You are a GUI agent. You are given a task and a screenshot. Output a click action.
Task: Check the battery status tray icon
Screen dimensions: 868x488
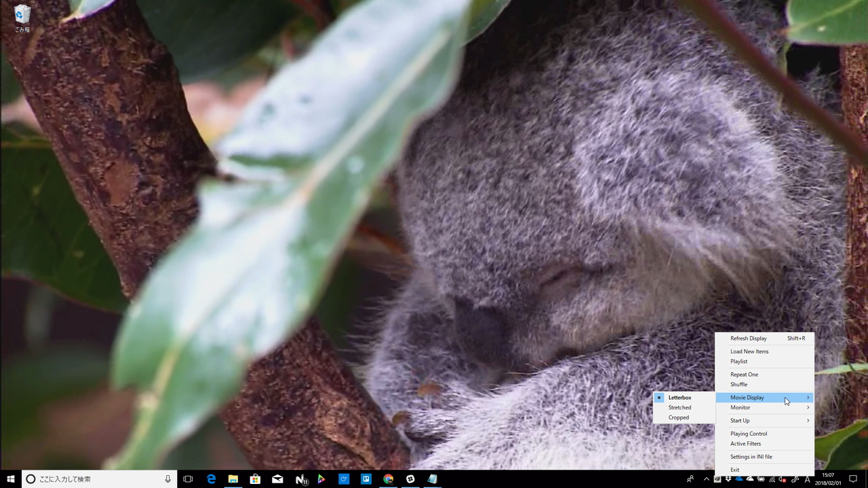761,479
